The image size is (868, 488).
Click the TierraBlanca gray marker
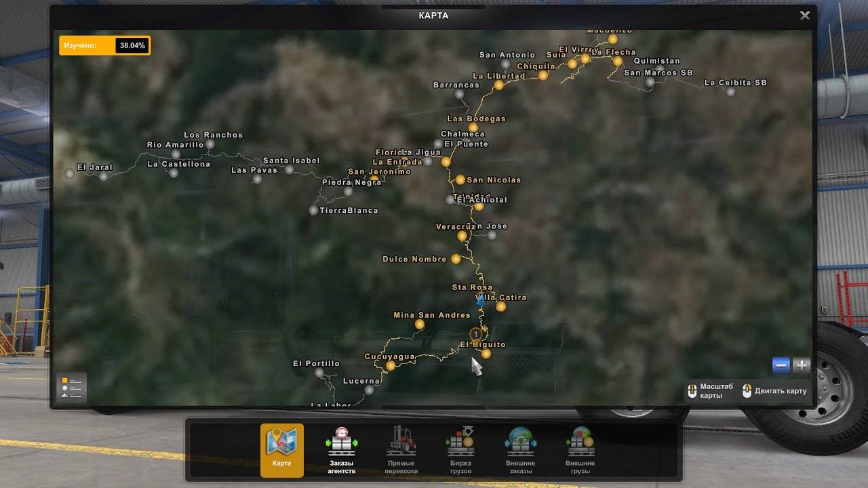pyautogui.click(x=313, y=211)
